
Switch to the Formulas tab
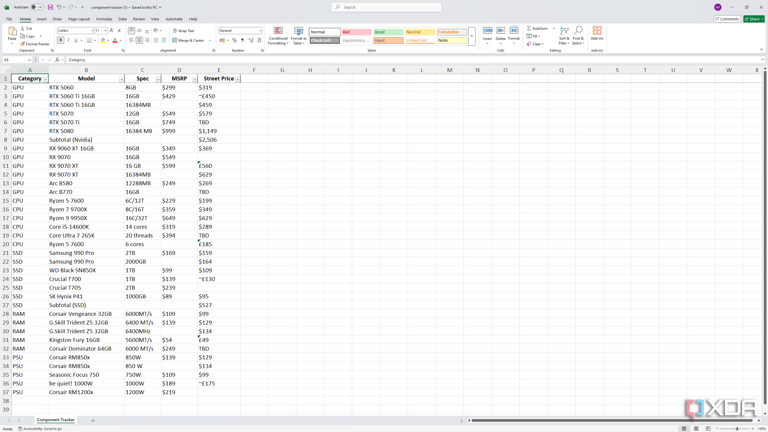click(x=104, y=19)
